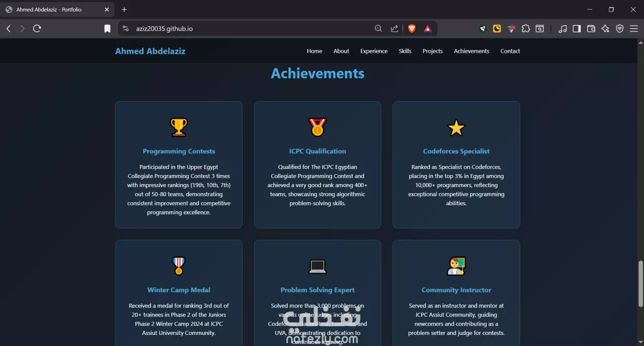
Task: Open the Projects nav link
Action: coord(433,51)
